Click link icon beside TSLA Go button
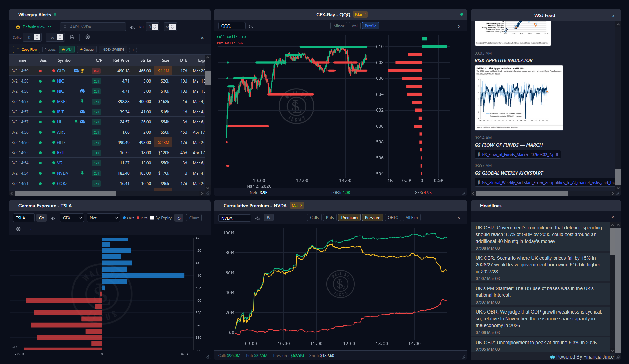The image size is (629, 364). click(53, 218)
